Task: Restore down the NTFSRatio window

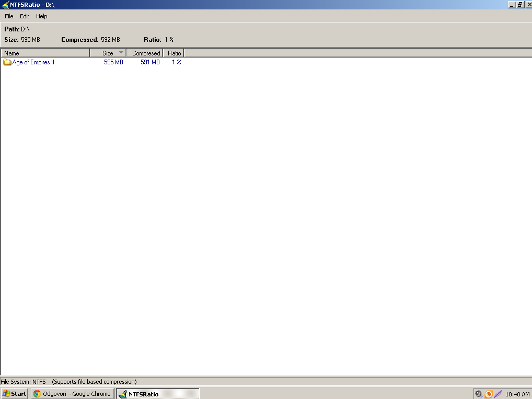Action: coord(520,5)
